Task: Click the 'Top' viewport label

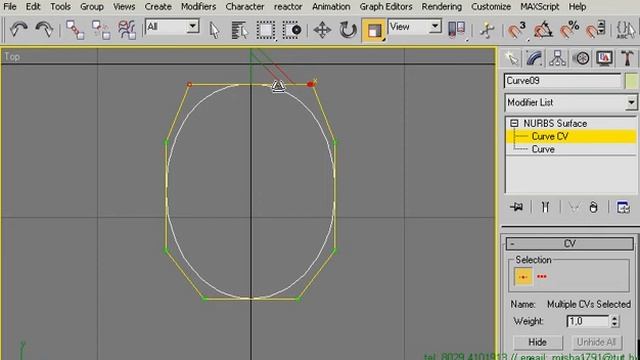Action: pyautogui.click(x=12, y=56)
